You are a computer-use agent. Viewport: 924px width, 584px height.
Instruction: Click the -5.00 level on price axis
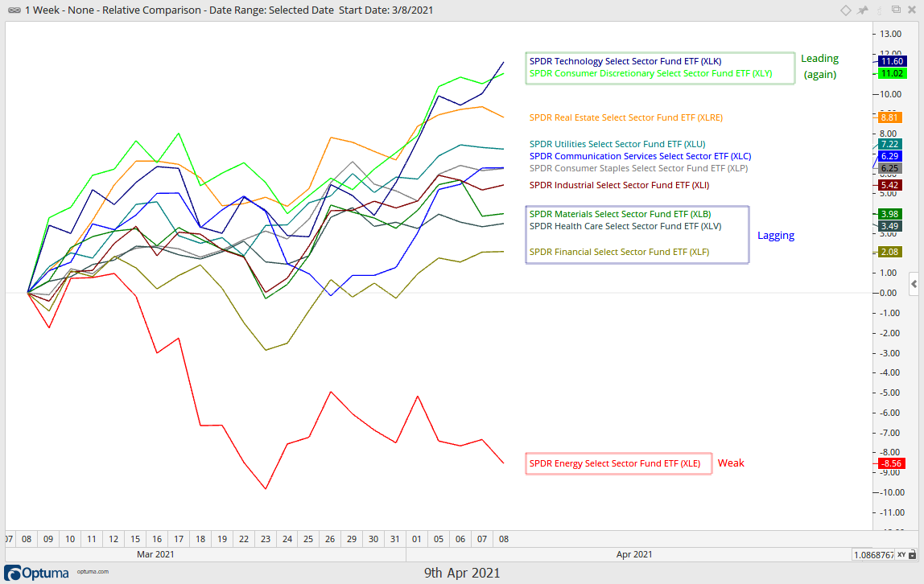[x=890, y=393]
